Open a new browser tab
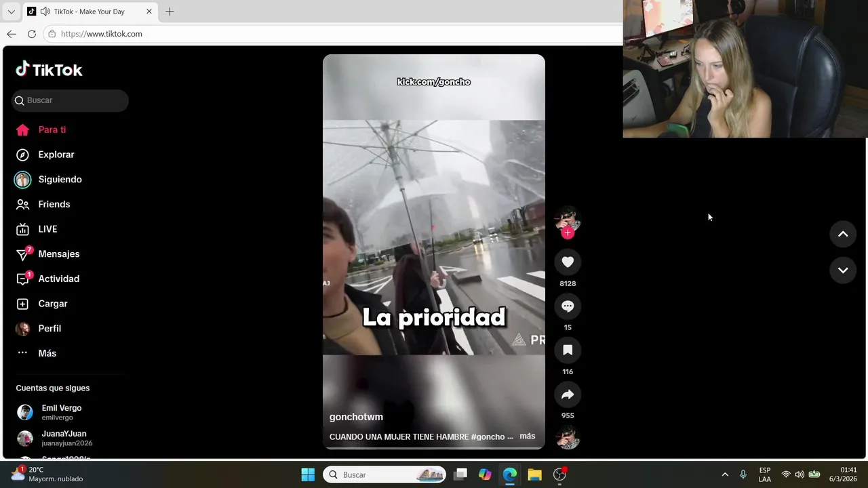Screen dimensions: 868x488 pos(170,12)
